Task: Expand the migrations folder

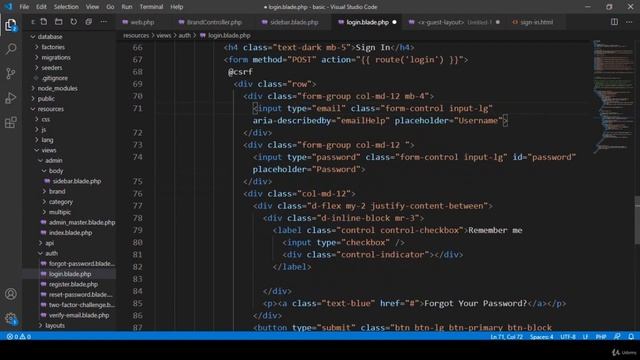Action: click(56, 57)
